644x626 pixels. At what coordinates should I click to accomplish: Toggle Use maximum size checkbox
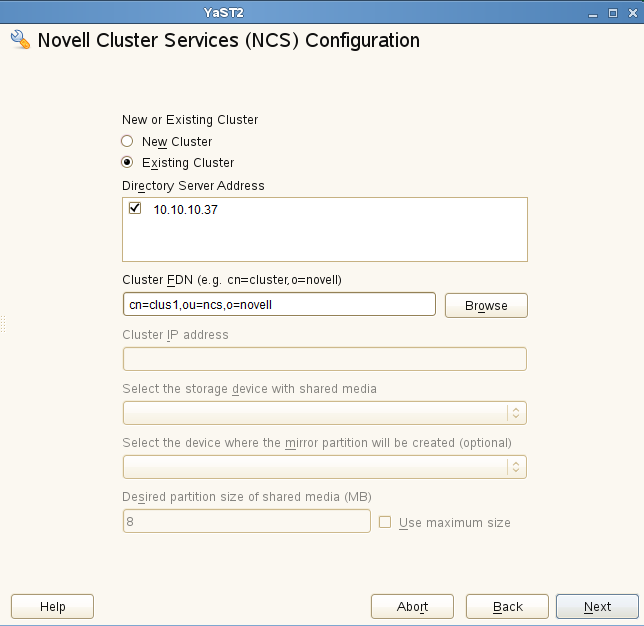(385, 522)
